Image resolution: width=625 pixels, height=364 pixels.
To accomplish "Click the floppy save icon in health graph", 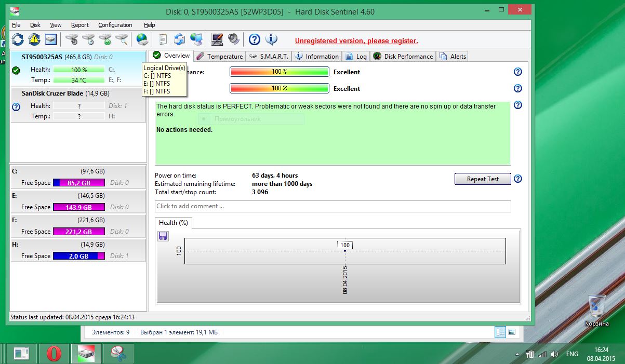I will coord(163,236).
